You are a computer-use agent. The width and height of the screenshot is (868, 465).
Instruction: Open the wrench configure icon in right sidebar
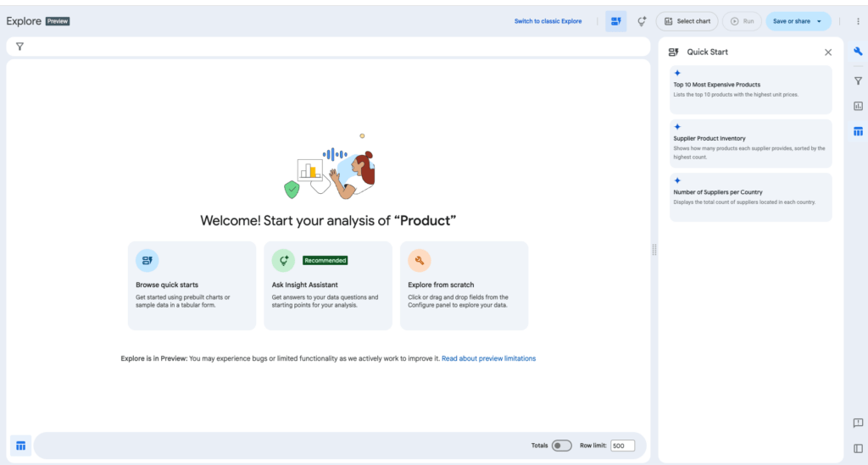coord(858,52)
